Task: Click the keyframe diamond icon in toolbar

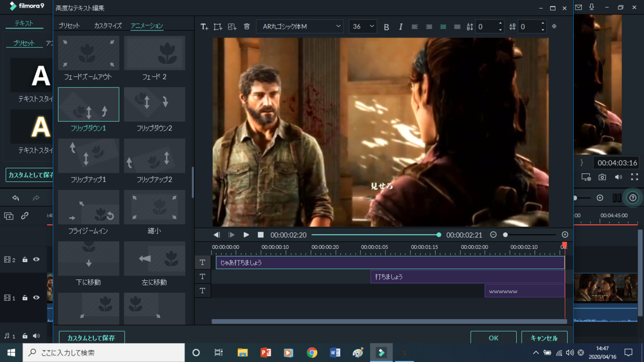Action: (554, 26)
